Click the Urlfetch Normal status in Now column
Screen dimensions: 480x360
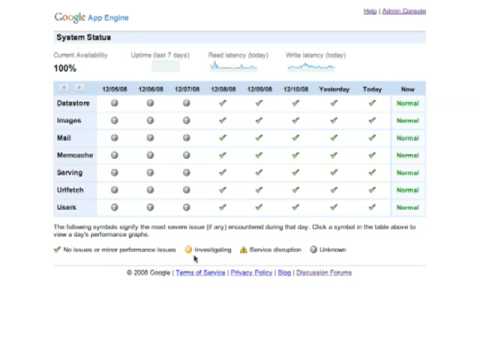point(408,190)
